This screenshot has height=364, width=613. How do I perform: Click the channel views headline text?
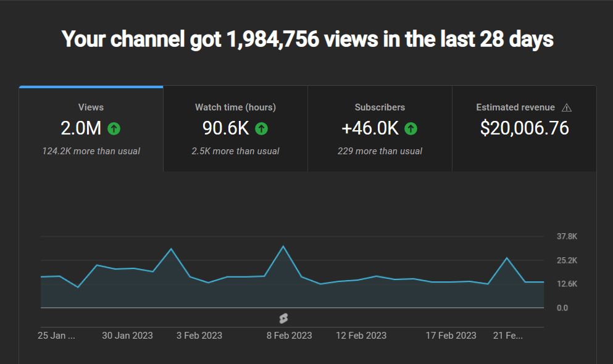(x=307, y=39)
